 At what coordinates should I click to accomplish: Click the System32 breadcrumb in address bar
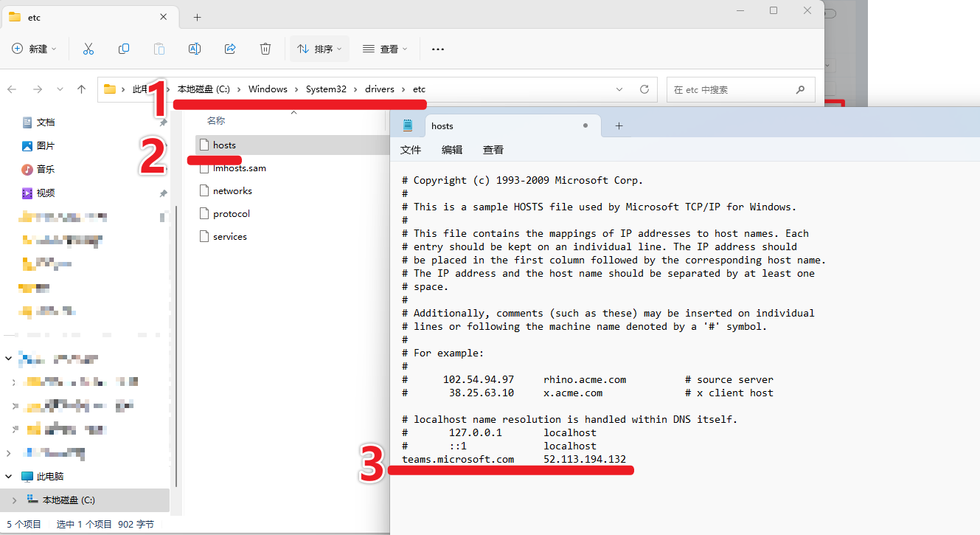click(x=326, y=89)
